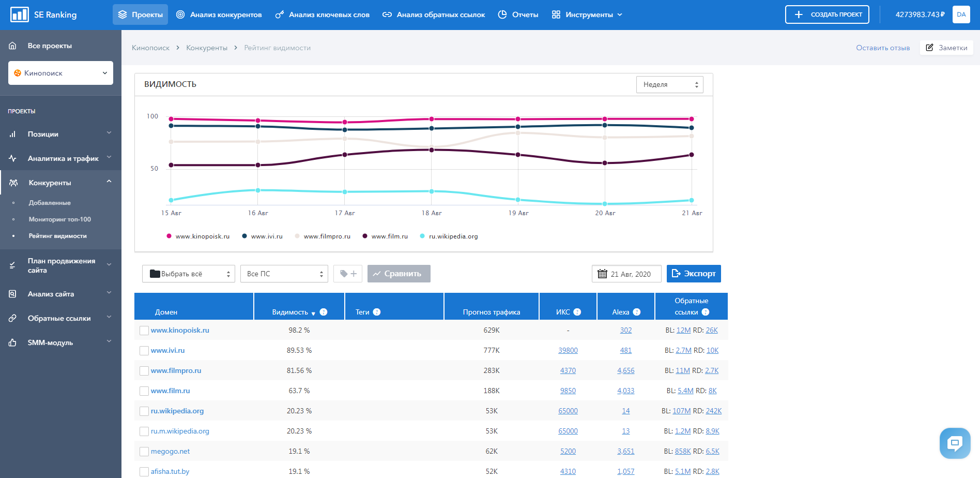980x478 pixels.
Task: Click the Positions bar chart icon
Action: (13, 134)
